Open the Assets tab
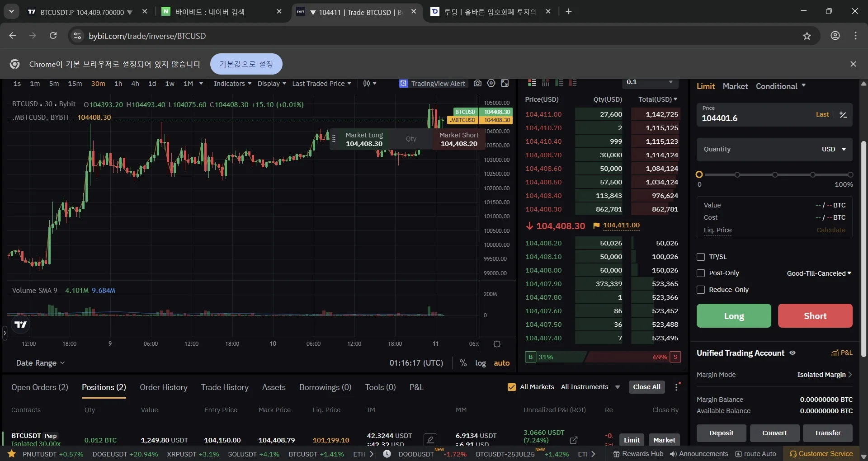 click(x=274, y=387)
